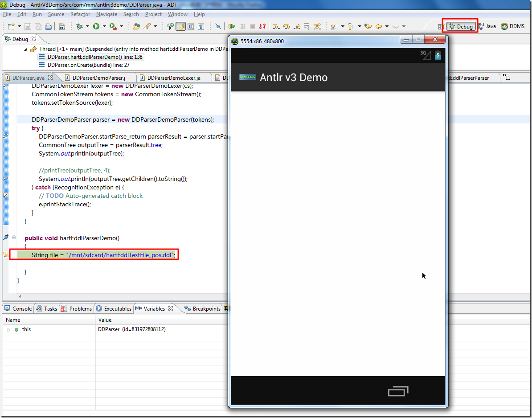Toggle Mark Occurrences highlighter button
Image resolution: width=532 pixels, height=418 pixels.
coord(180,26)
